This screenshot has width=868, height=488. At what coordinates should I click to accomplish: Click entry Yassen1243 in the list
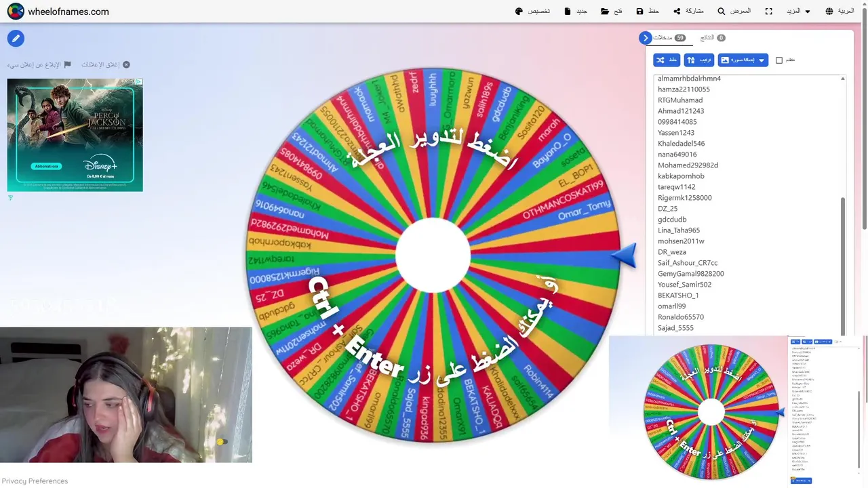coord(676,133)
